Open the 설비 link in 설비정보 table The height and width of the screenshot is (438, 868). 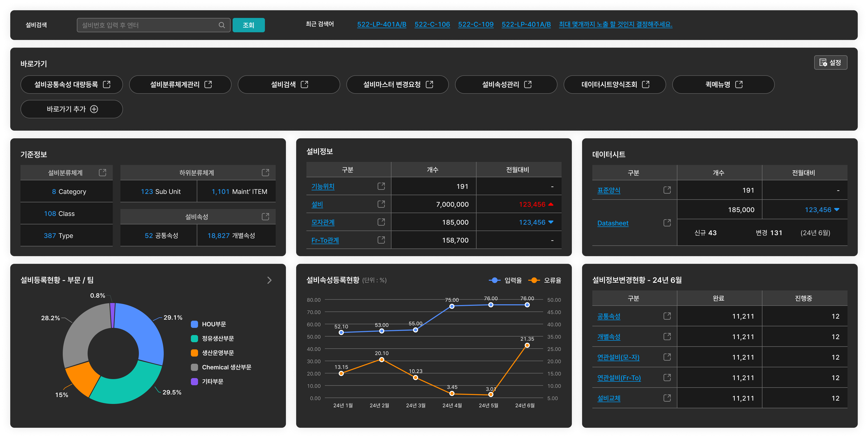(x=317, y=204)
